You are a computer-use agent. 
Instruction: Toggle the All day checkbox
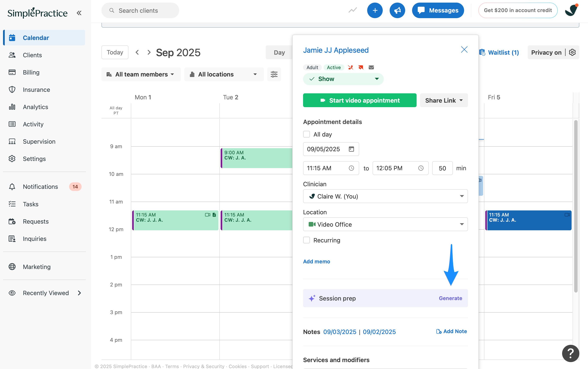[x=307, y=134]
